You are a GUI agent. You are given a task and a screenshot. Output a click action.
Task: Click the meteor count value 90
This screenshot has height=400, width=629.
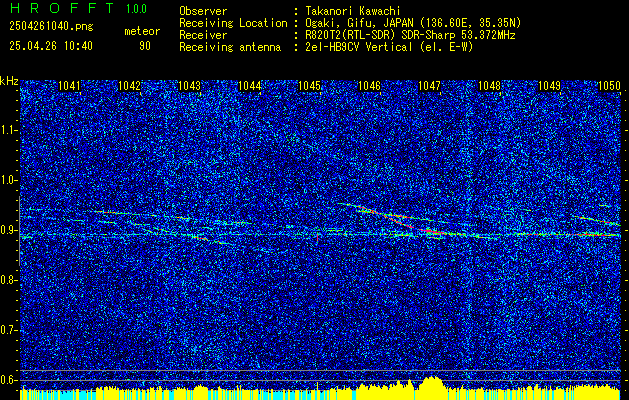click(145, 46)
